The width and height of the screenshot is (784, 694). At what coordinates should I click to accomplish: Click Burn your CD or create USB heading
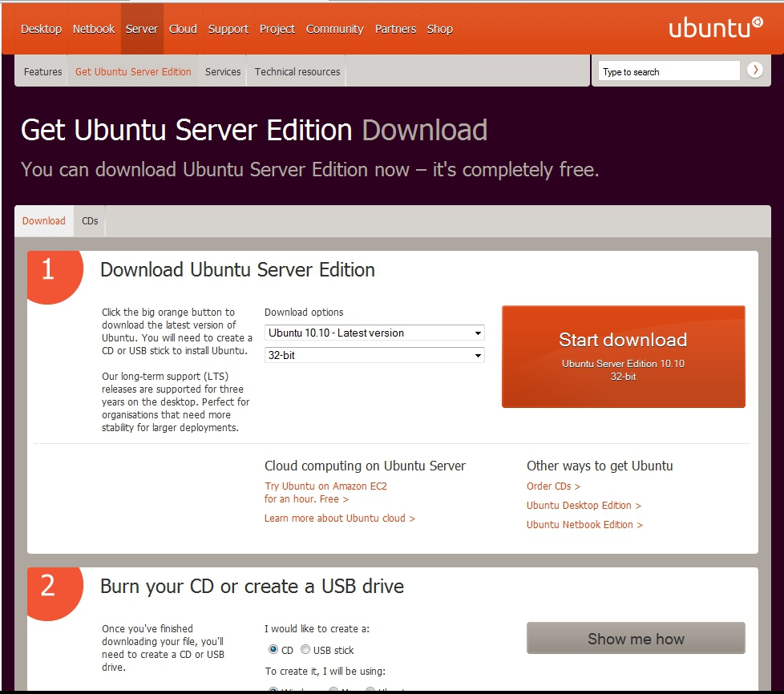click(252, 586)
